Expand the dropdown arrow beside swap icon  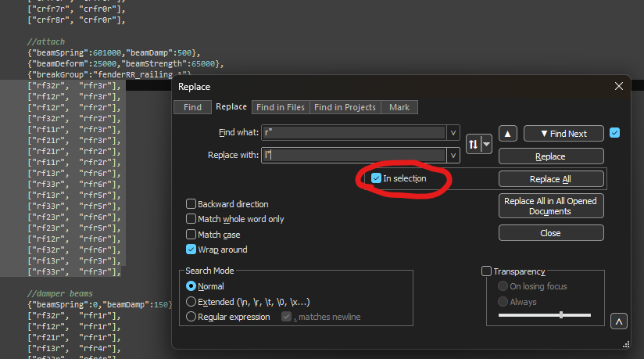tap(485, 144)
